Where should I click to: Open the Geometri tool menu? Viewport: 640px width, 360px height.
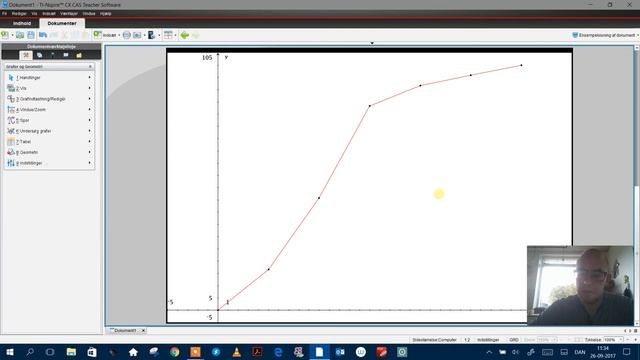(49, 152)
